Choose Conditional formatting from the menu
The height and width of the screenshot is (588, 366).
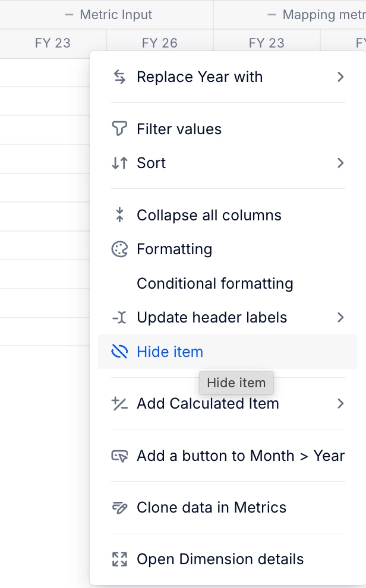coord(214,284)
